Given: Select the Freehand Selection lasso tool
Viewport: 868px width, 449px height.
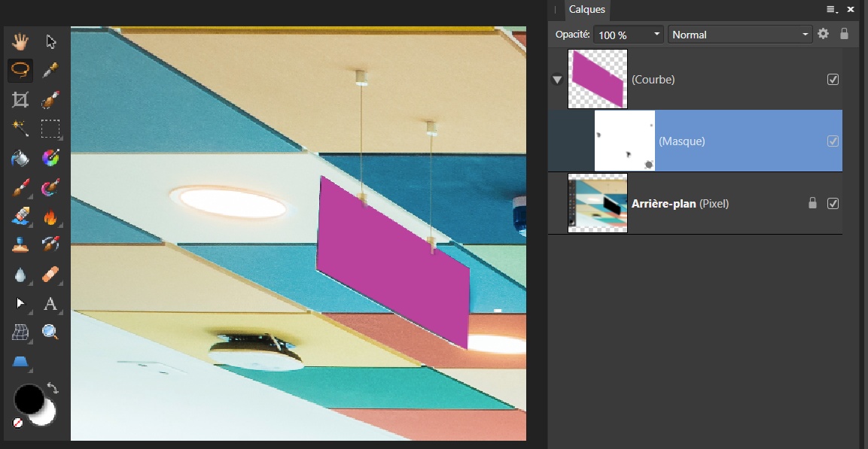Looking at the screenshot, I should (20, 70).
